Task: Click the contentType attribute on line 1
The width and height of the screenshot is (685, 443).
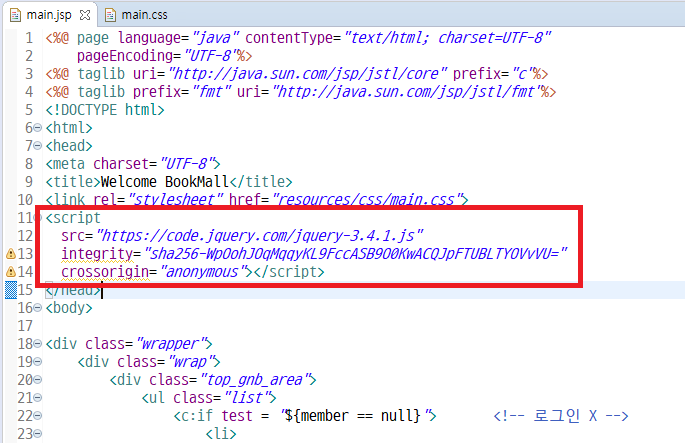Action: (289, 38)
